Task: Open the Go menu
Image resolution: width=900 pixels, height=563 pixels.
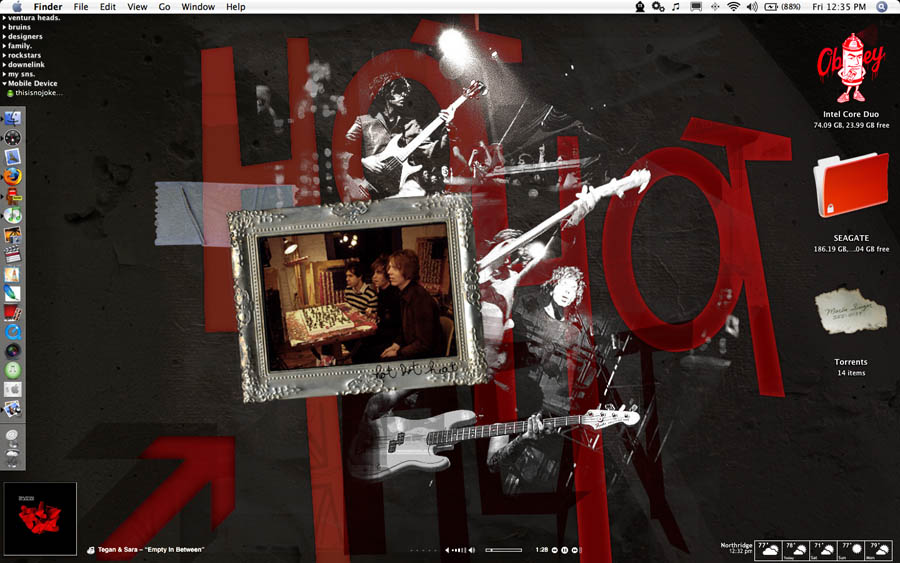Action: coord(164,7)
